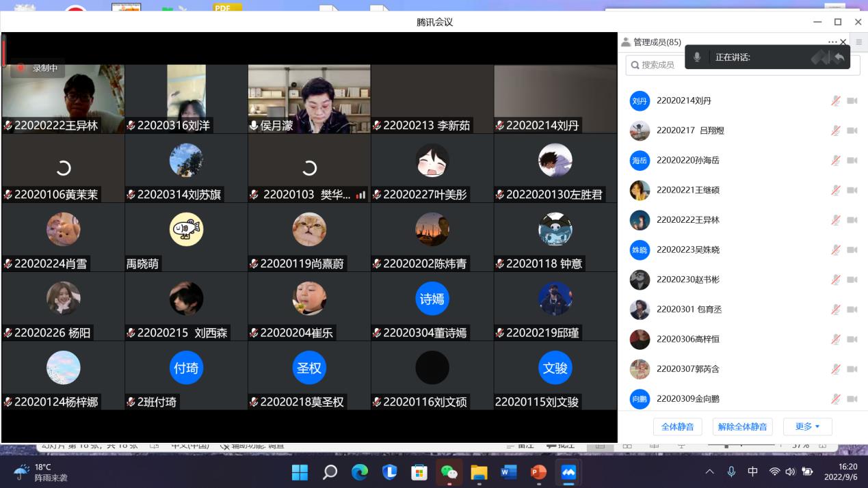Select the 22020213 李新茹 video tile
Viewport: 868px width, 488px height.
[432, 99]
